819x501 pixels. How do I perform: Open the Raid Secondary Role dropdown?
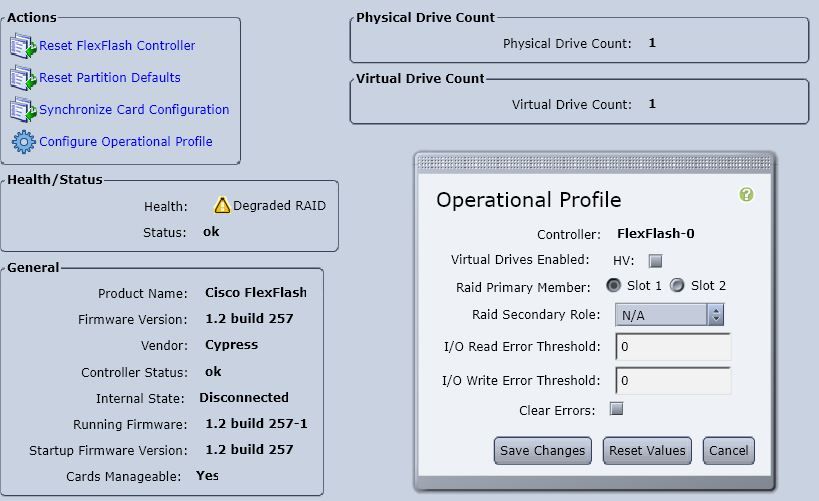point(669,315)
